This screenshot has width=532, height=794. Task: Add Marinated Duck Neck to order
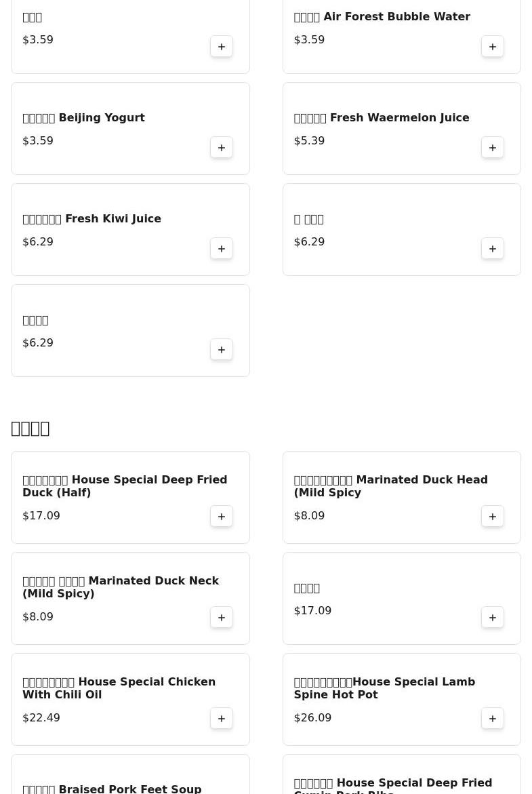[222, 618]
